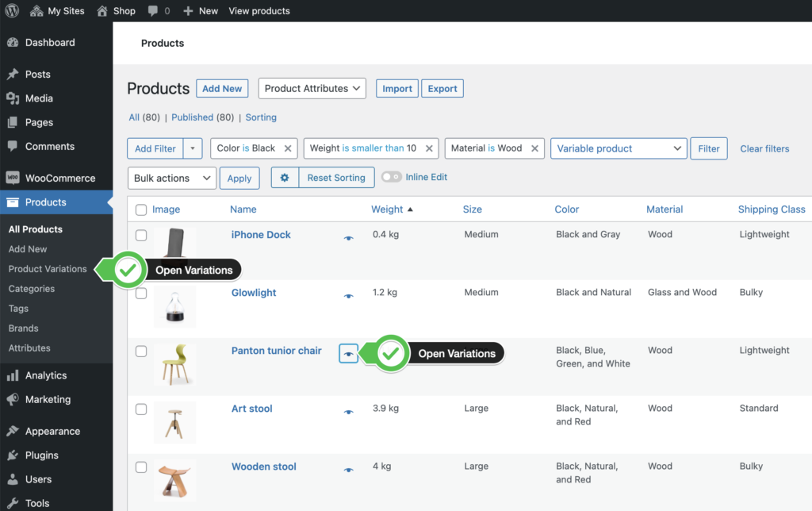Open Product Variations from the sidebar

coord(48,268)
